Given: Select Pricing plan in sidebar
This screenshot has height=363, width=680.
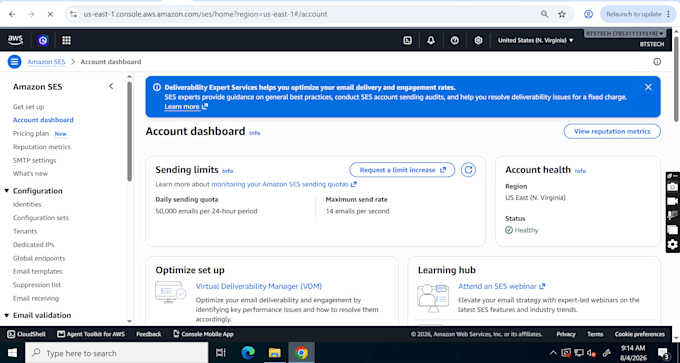Looking at the screenshot, I should 31,134.
